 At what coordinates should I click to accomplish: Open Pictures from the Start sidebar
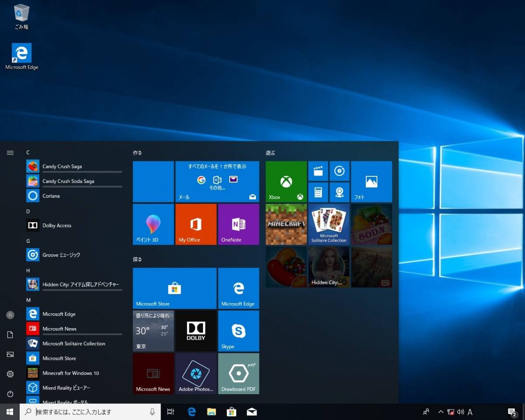pyautogui.click(x=10, y=354)
